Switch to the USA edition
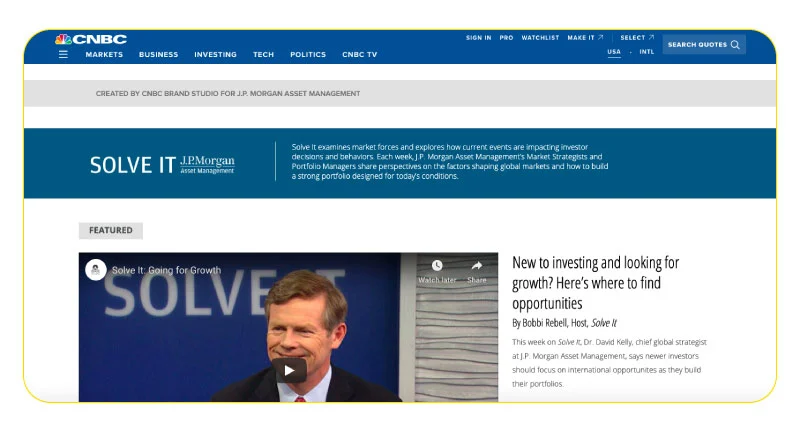 pos(614,52)
